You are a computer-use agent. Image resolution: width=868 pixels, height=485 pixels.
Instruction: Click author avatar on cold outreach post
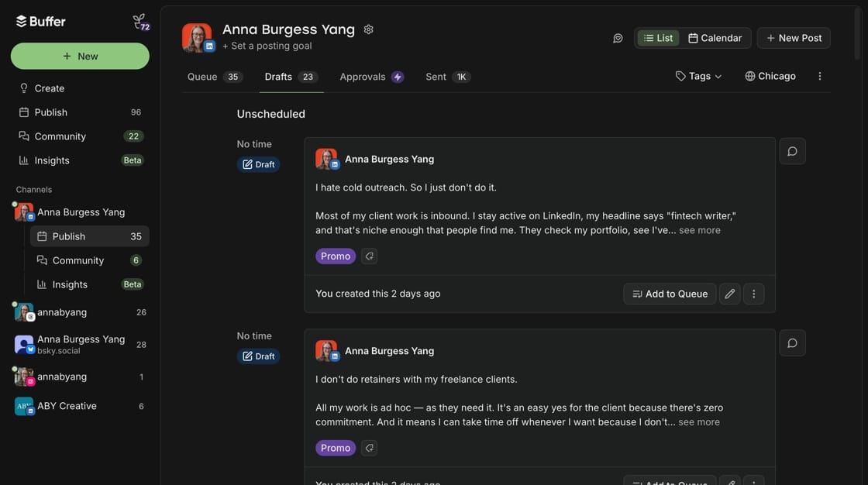(x=326, y=159)
